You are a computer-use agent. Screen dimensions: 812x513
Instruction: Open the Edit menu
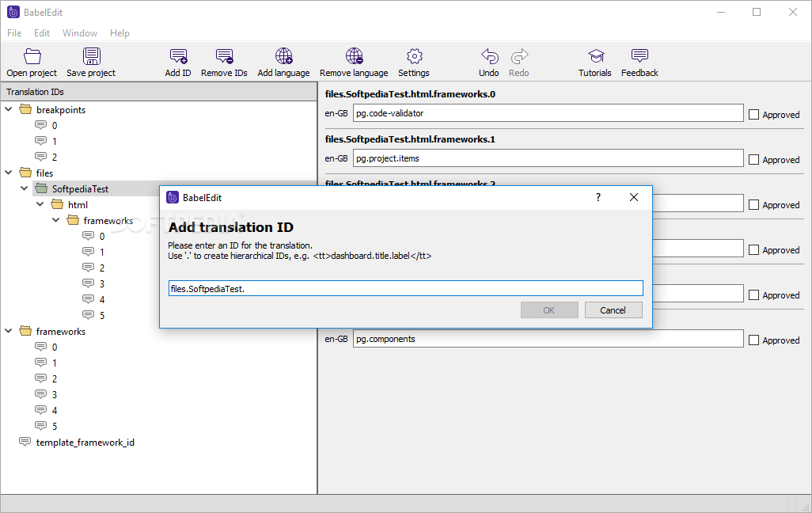[x=42, y=33]
